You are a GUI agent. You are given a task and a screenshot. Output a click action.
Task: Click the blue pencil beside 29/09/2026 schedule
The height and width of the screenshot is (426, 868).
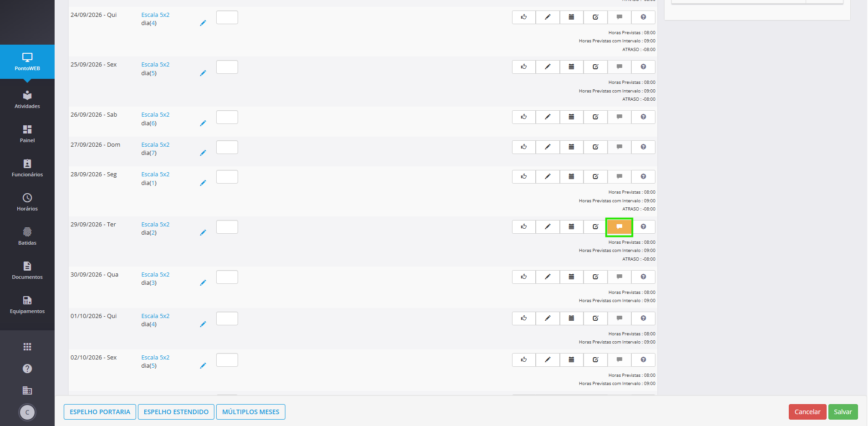coord(203,232)
